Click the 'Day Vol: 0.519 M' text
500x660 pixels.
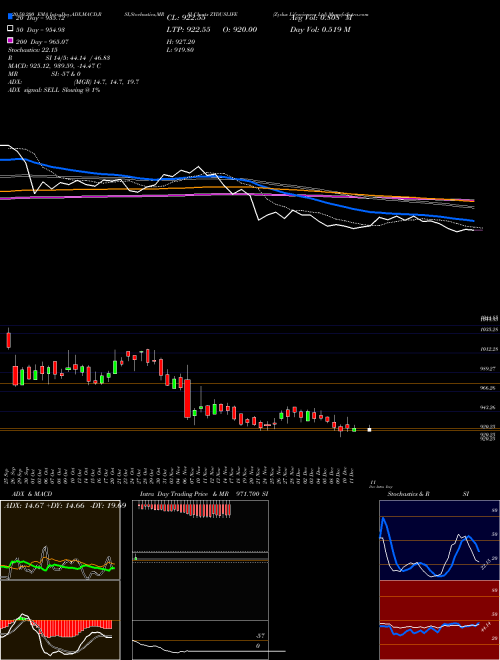320,29
